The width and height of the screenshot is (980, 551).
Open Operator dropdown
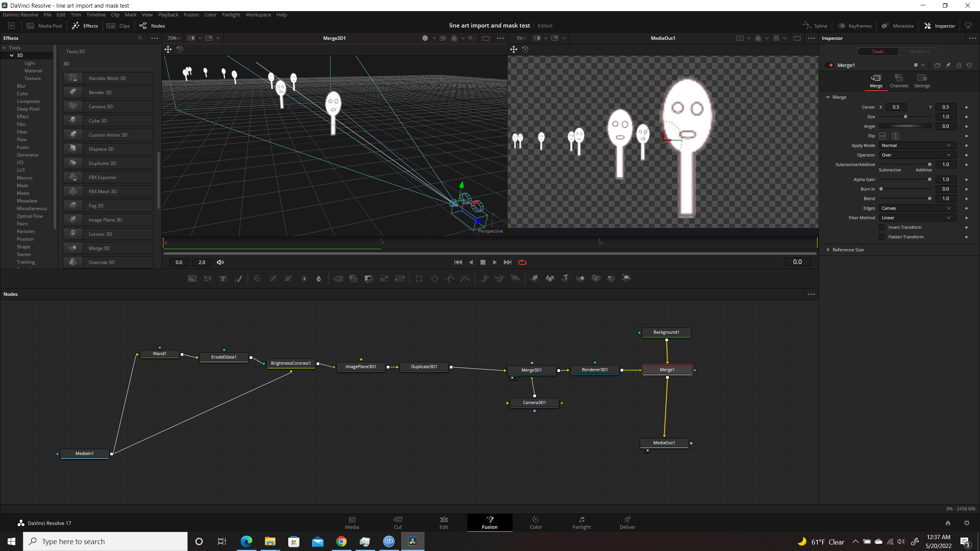pyautogui.click(x=917, y=155)
